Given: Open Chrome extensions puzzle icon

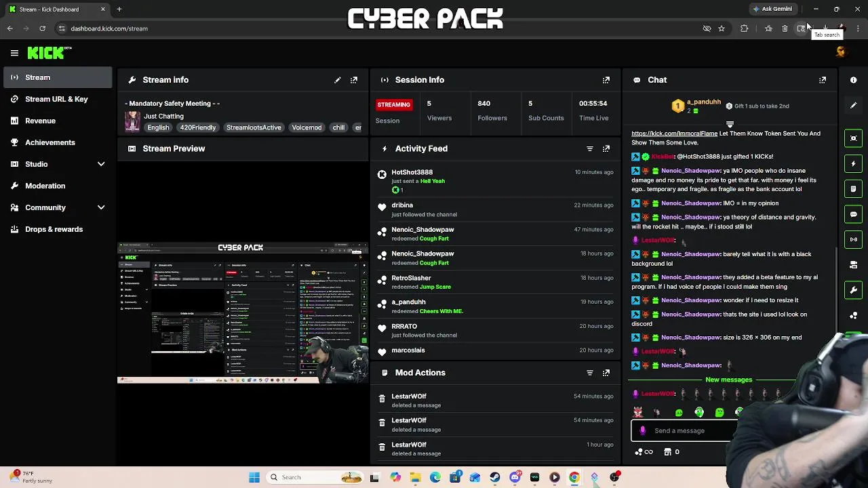Looking at the screenshot, I should (745, 28).
